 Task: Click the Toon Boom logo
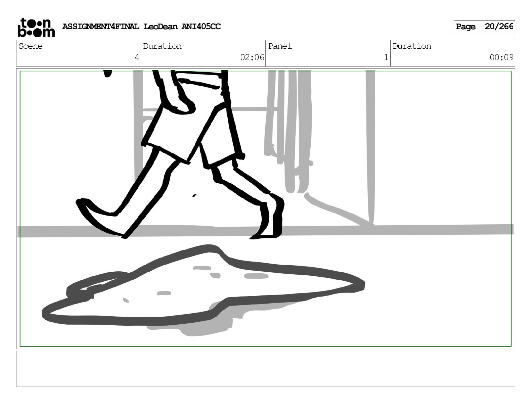coord(36,27)
